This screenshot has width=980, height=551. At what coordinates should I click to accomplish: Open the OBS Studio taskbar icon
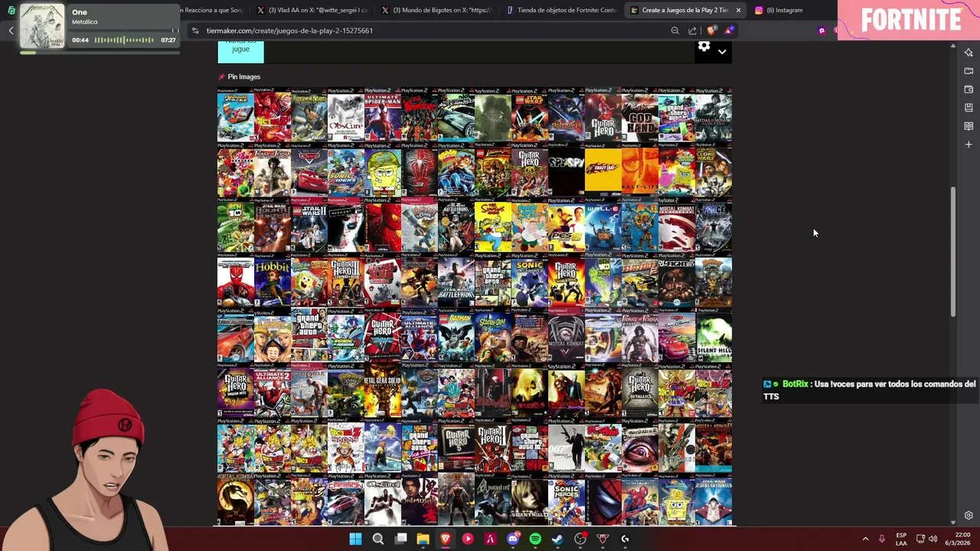pyautogui.click(x=580, y=539)
